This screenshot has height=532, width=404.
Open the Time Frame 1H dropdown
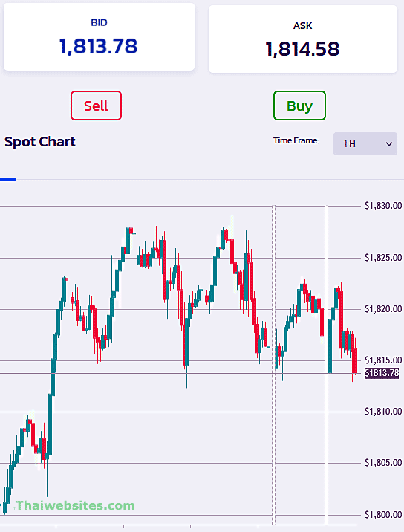pyautogui.click(x=365, y=144)
